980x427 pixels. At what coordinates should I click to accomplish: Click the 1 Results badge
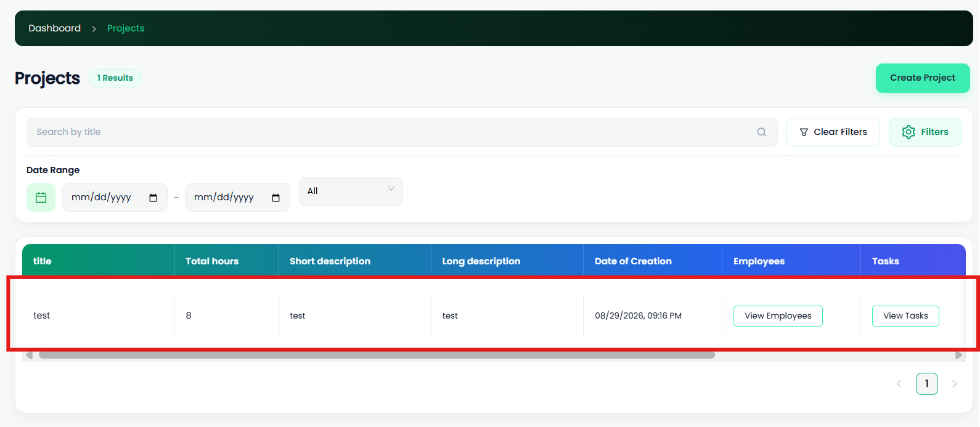coord(115,78)
